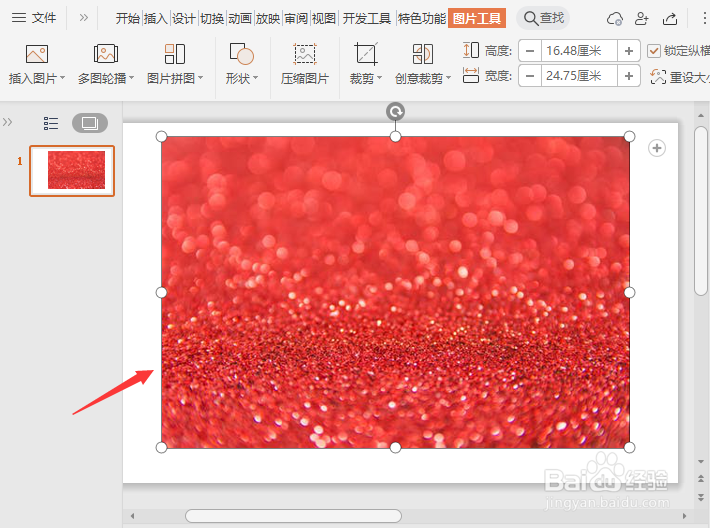Expand the quick access chevron next to 文件
The width and height of the screenshot is (710, 528).
click(x=83, y=18)
